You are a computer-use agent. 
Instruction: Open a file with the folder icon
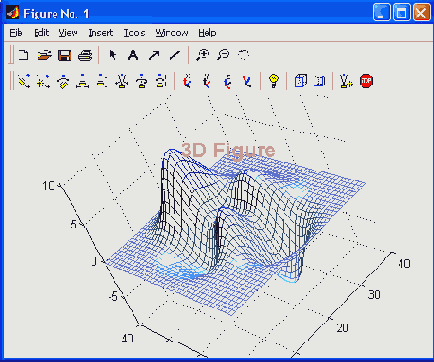(x=44, y=55)
